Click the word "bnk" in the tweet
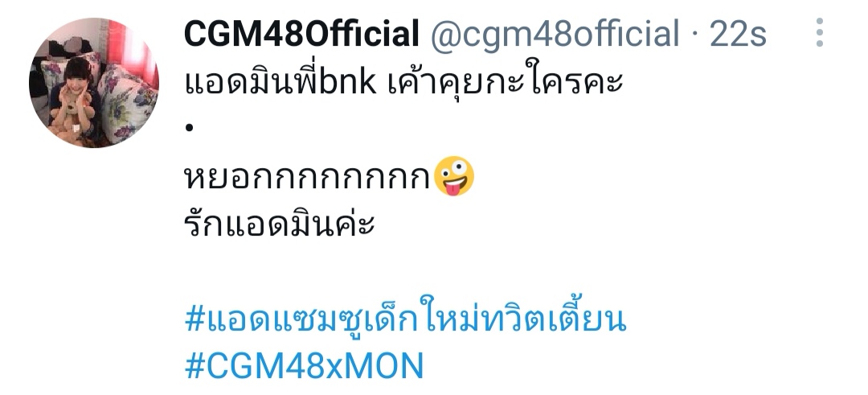Screen dimensions: 868x395 (x=348, y=83)
